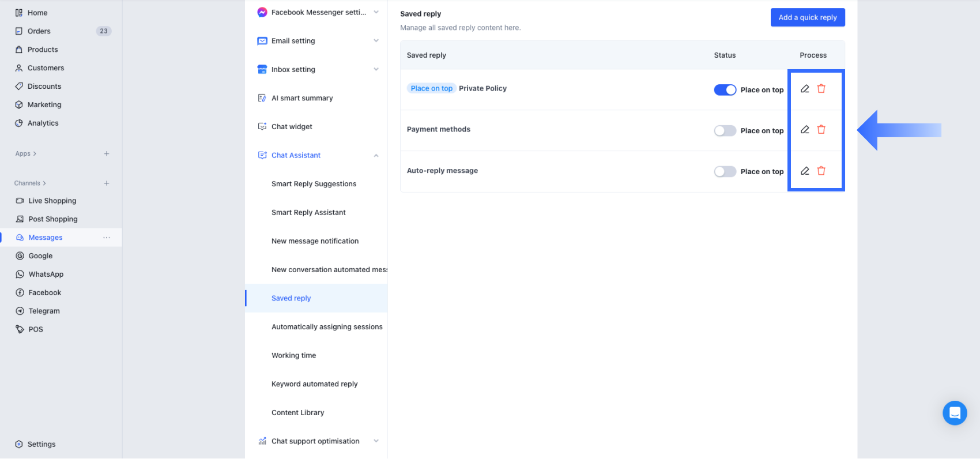
Task: Open Messages more options ellipsis
Action: [x=107, y=238]
